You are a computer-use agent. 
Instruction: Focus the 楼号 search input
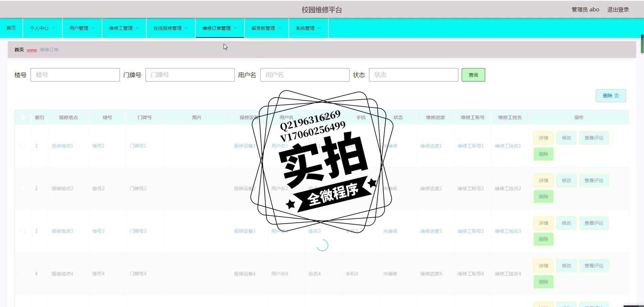[x=75, y=75]
